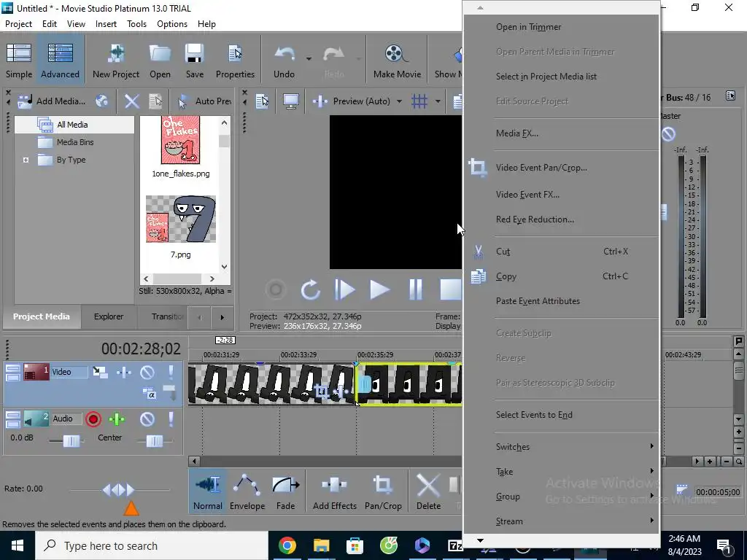Arm the Audio track for record

93,419
